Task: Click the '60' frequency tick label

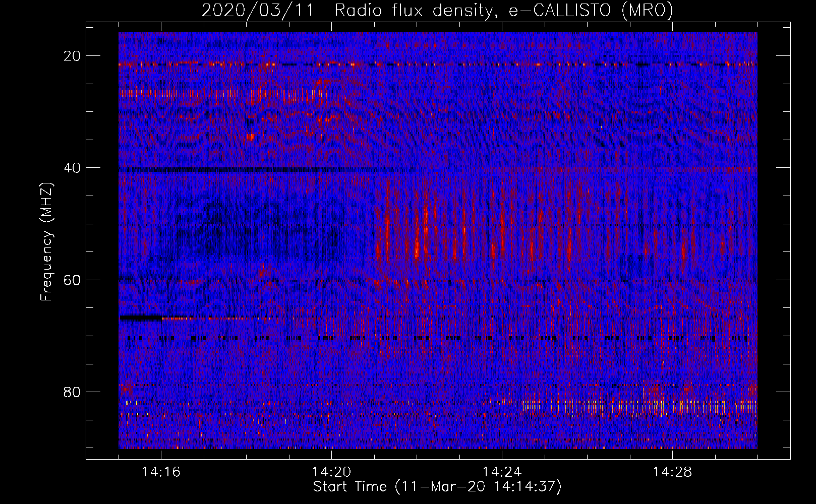Action: coord(72,280)
